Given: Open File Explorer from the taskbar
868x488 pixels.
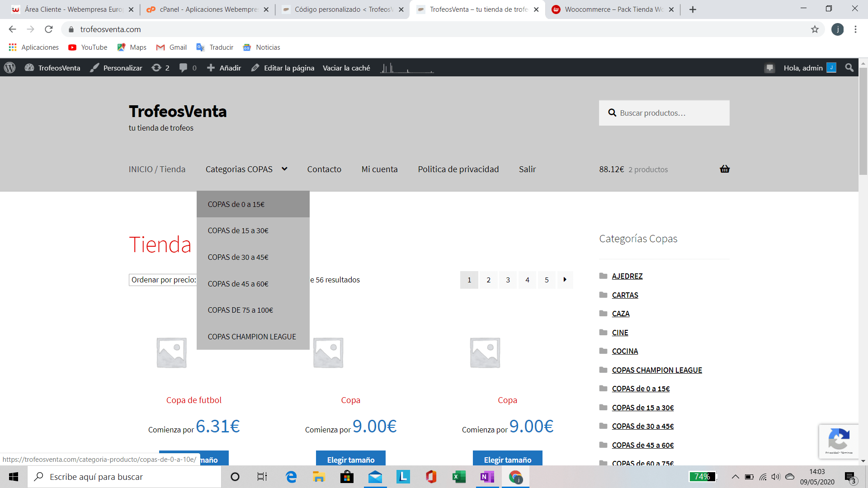Looking at the screenshot, I should 319,477.
